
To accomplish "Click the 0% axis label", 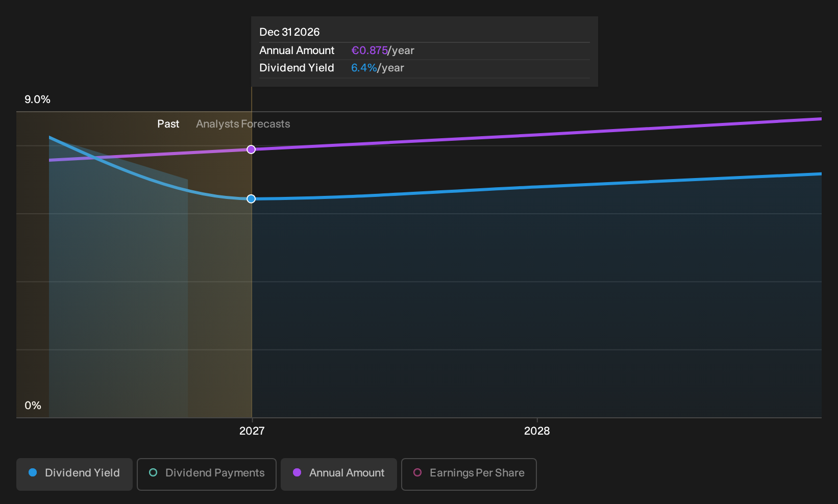I will 33,406.
